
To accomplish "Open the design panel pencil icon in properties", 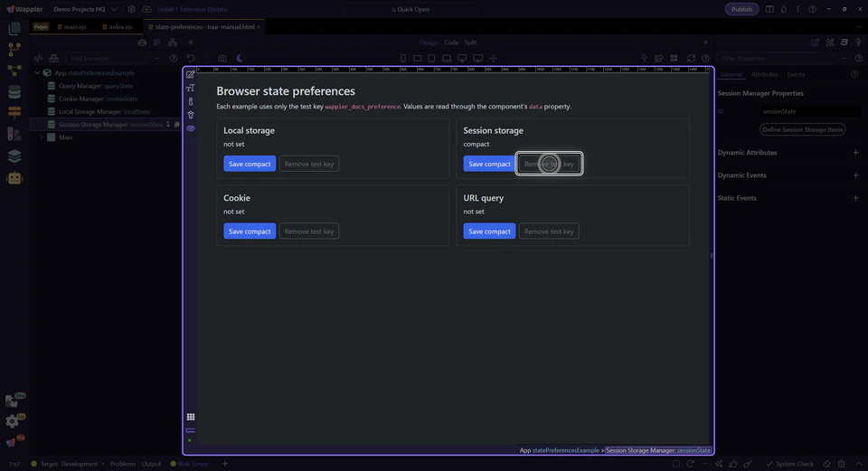I will coord(815,42).
